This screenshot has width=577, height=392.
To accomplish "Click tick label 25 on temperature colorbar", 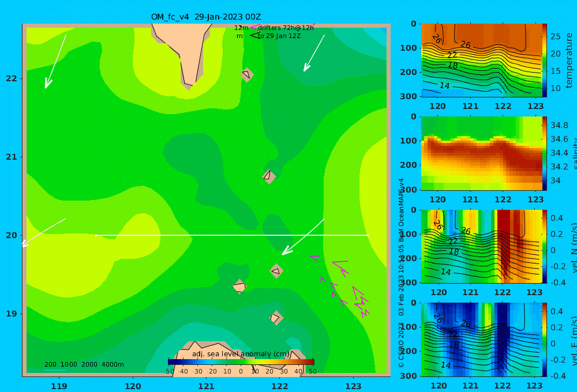I will [x=555, y=36].
